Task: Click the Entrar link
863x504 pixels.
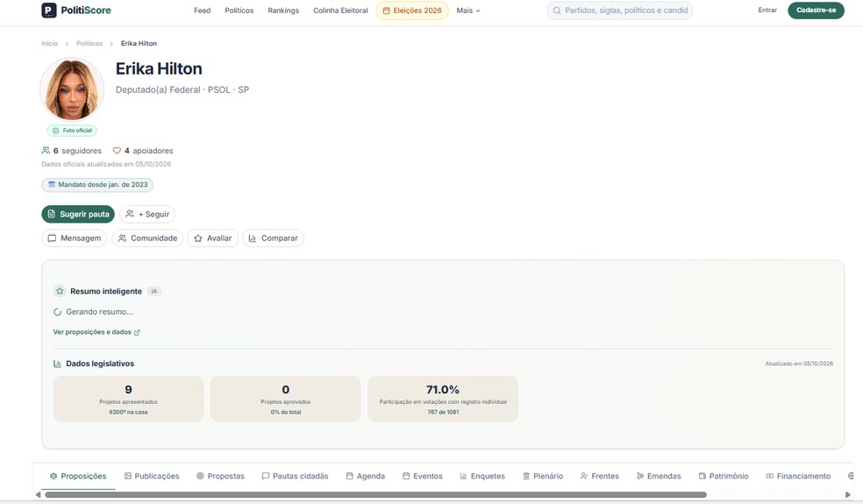Action: [767, 10]
